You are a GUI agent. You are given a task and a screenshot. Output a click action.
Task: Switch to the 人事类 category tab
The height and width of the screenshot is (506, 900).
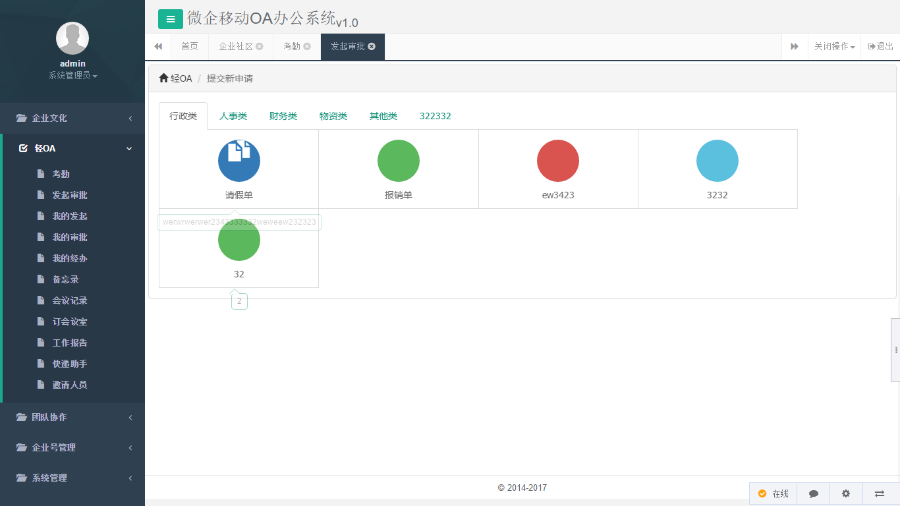pos(233,116)
